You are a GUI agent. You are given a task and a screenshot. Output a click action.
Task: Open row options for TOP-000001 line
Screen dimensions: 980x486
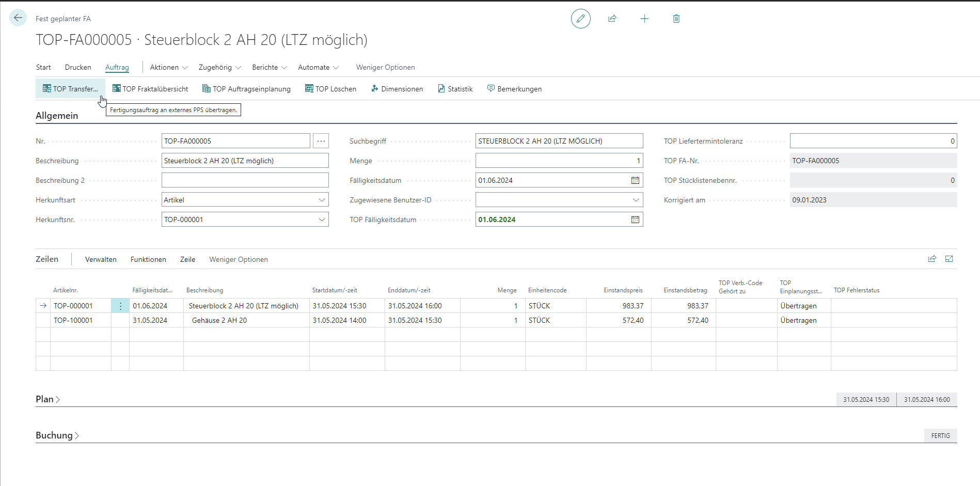point(120,306)
